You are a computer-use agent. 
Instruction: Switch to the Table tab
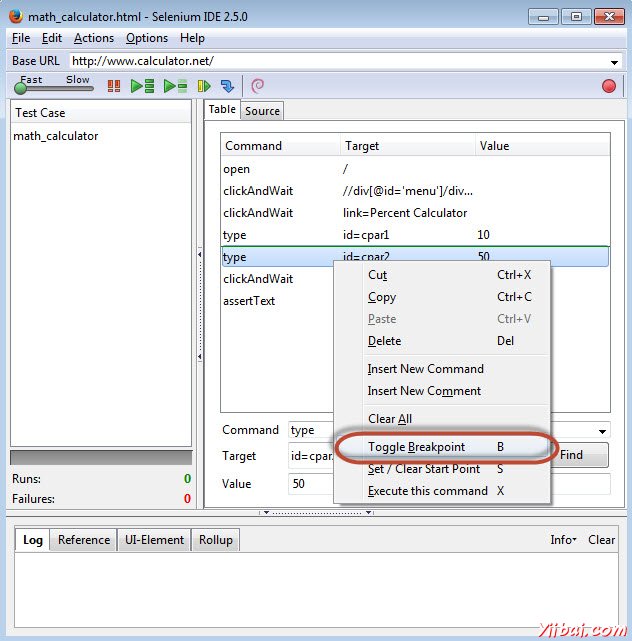coord(222,109)
